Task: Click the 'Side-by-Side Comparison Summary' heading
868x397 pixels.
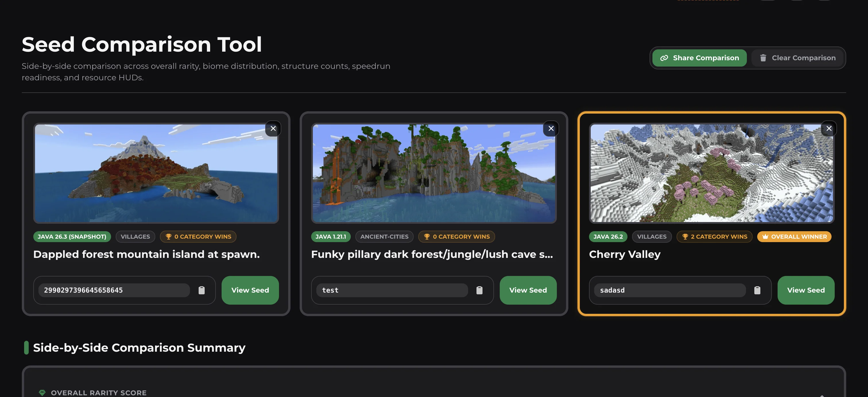Action: coord(139,347)
